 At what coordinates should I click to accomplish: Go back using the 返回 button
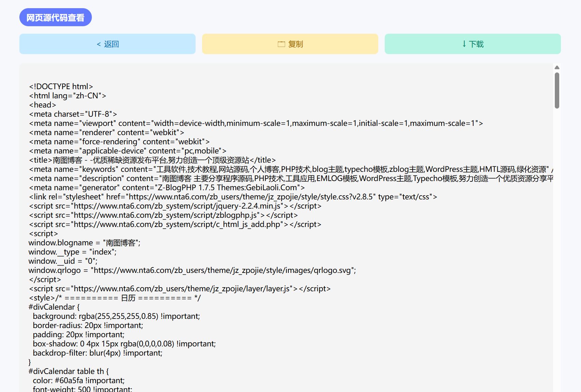click(x=107, y=44)
